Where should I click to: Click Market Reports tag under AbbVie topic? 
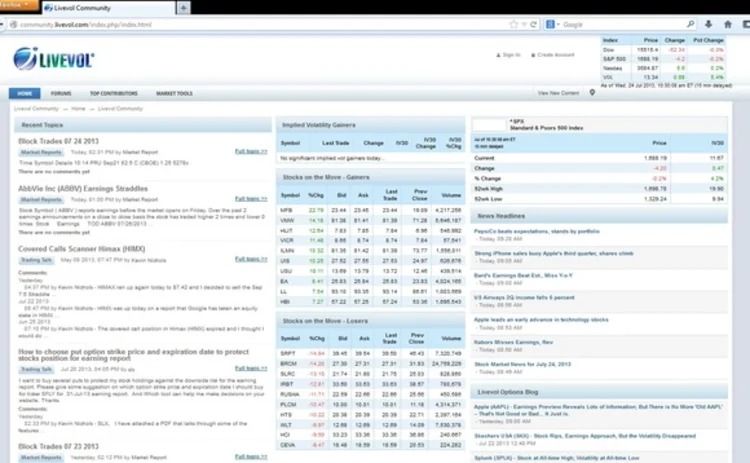pos(41,199)
